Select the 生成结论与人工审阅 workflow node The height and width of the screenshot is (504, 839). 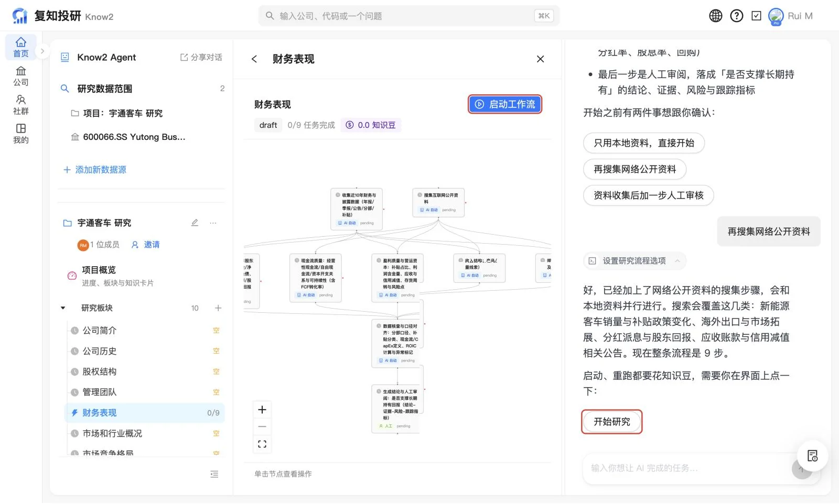pos(397,409)
